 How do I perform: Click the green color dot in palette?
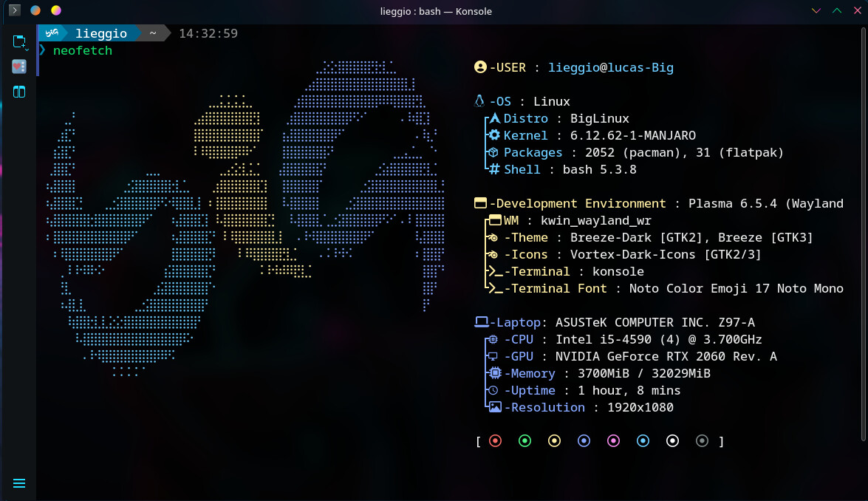tap(525, 441)
